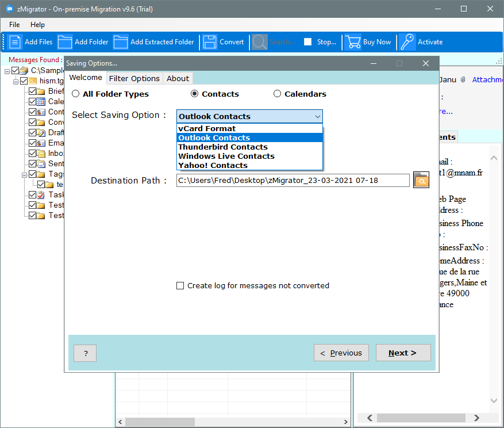Click the Emailed contacts folder icon in tree
Image resolution: width=504 pixels, height=428 pixels.
[x=41, y=143]
